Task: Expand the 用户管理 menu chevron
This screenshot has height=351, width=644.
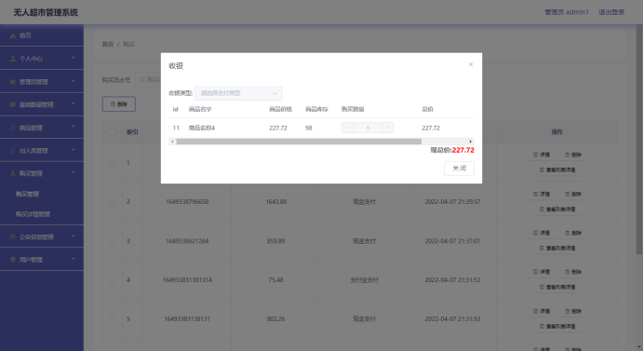Action: (x=74, y=259)
